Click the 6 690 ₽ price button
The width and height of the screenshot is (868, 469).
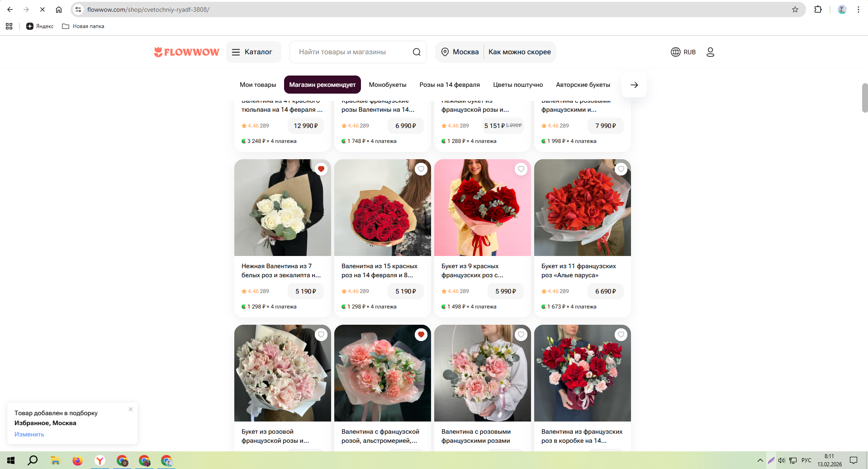606,291
